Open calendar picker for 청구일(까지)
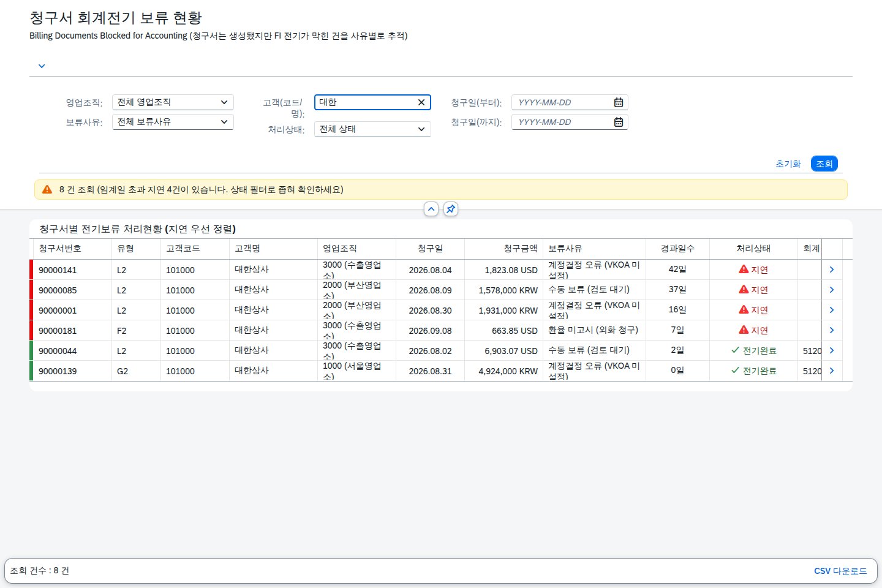882x588 pixels. pyautogui.click(x=619, y=122)
